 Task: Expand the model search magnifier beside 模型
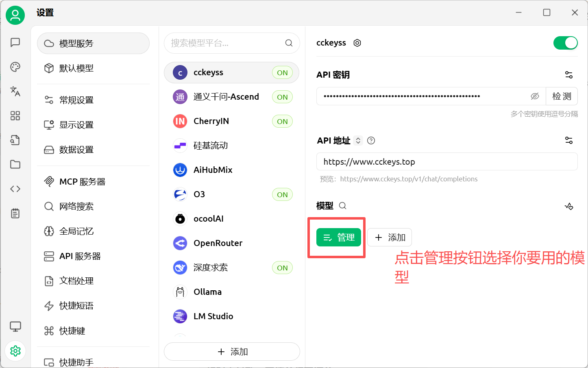coord(342,206)
